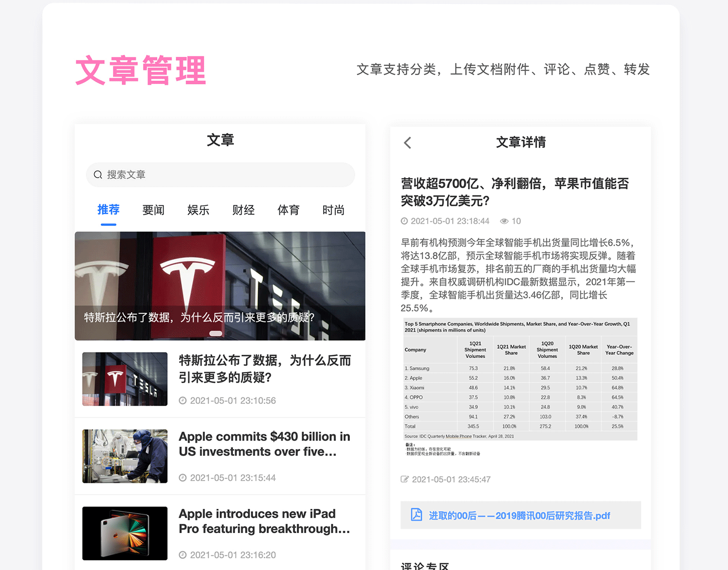Click the Tesla banner carousel indicator
Viewport: 728px width, 570px height.
click(216, 334)
